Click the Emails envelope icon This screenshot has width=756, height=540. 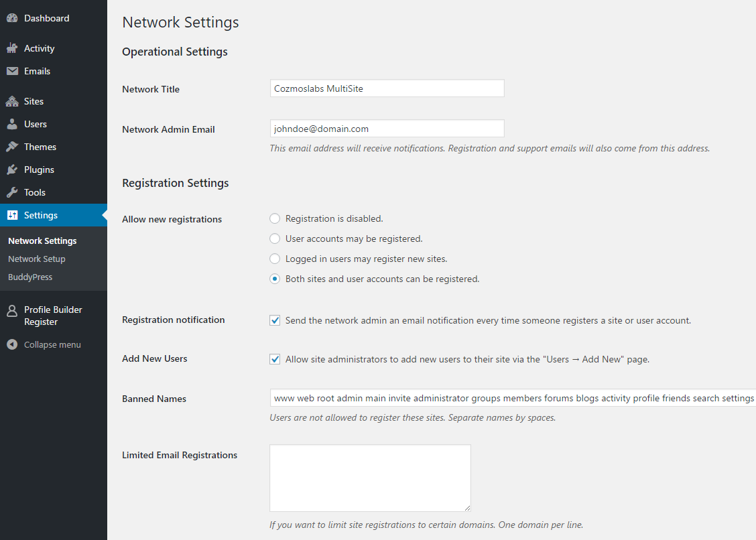pos(12,71)
